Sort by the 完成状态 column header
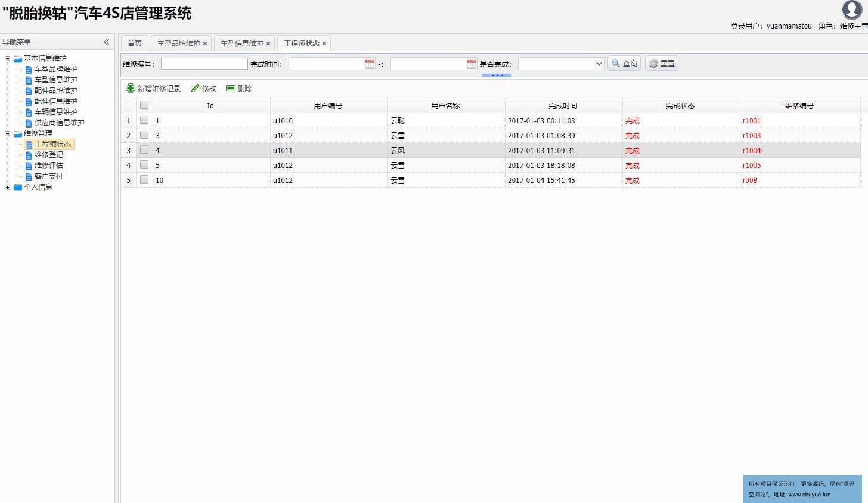This screenshot has width=868, height=503. (681, 105)
